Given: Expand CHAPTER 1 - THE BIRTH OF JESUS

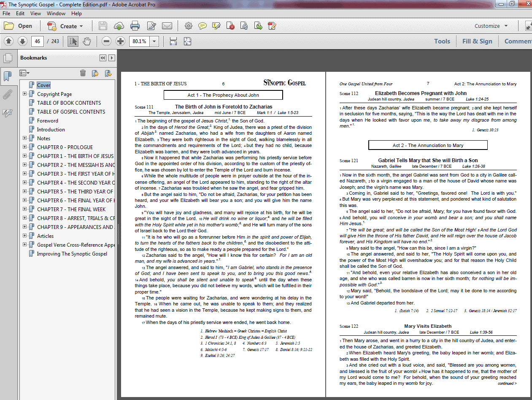Looking at the screenshot, I should 25,156.
